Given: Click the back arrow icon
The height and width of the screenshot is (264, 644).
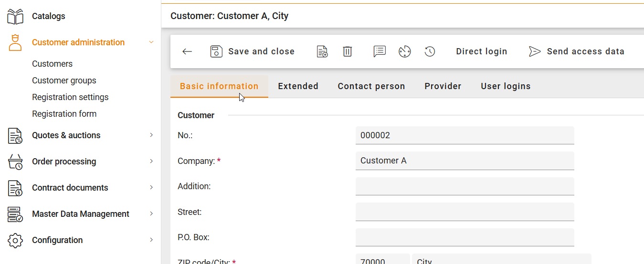Looking at the screenshot, I should 187,51.
